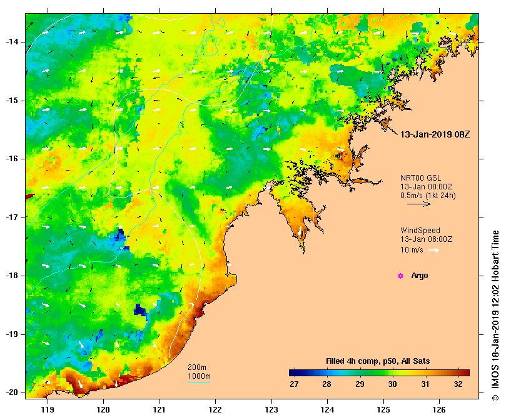Click the magenta Argo marker symbol
The image size is (506, 420).
(x=400, y=276)
